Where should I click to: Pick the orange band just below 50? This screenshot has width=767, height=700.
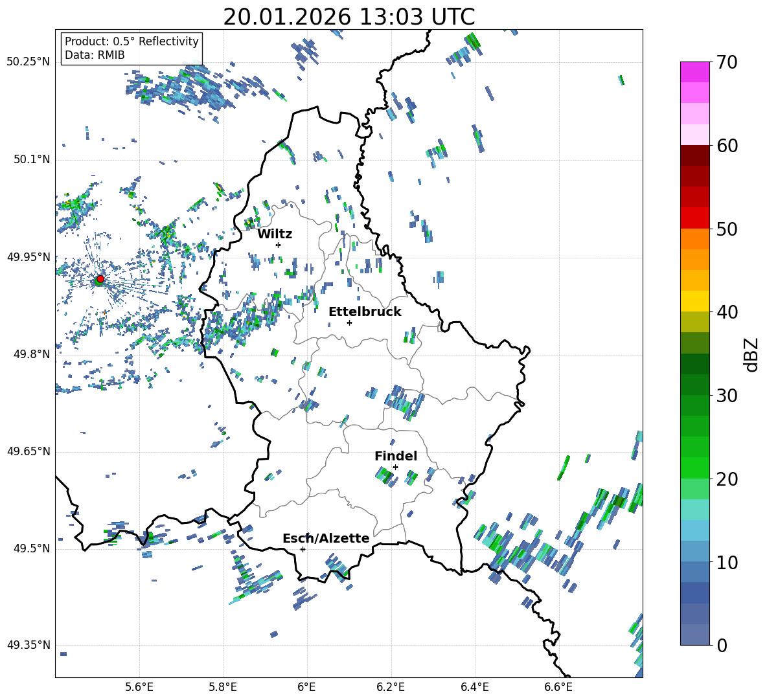695,239
